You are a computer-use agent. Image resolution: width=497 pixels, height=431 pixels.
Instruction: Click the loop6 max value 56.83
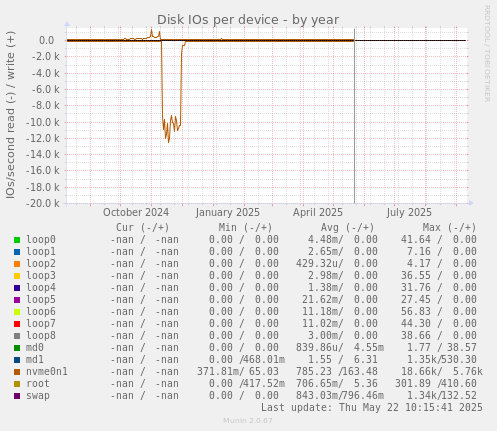pos(416,312)
